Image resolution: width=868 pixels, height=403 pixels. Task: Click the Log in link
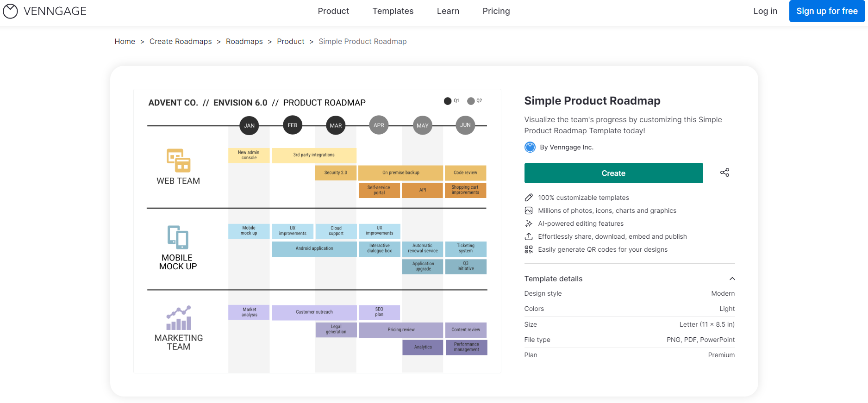[x=765, y=11]
